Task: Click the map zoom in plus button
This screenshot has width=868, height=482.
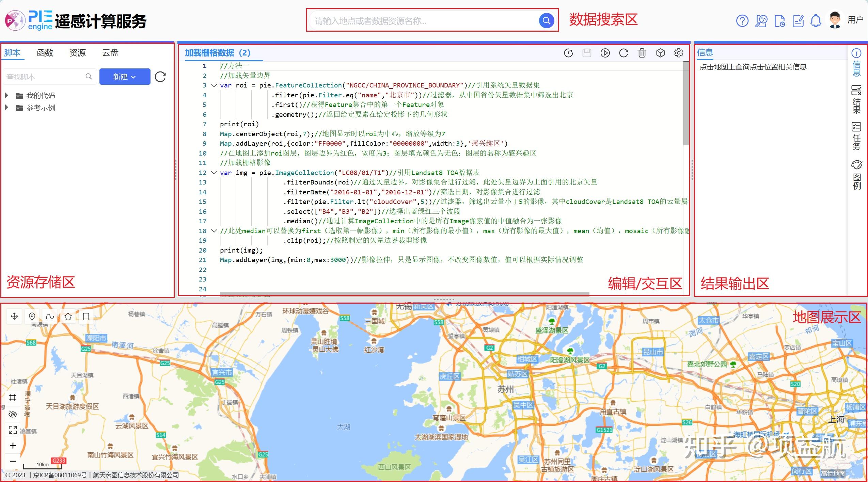Action: click(13, 446)
